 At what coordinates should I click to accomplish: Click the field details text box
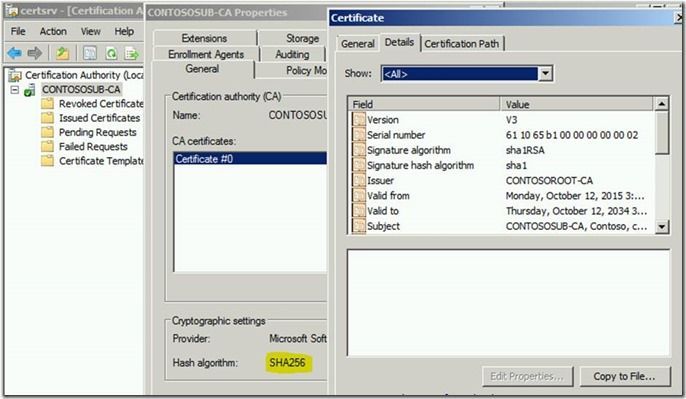click(508, 303)
